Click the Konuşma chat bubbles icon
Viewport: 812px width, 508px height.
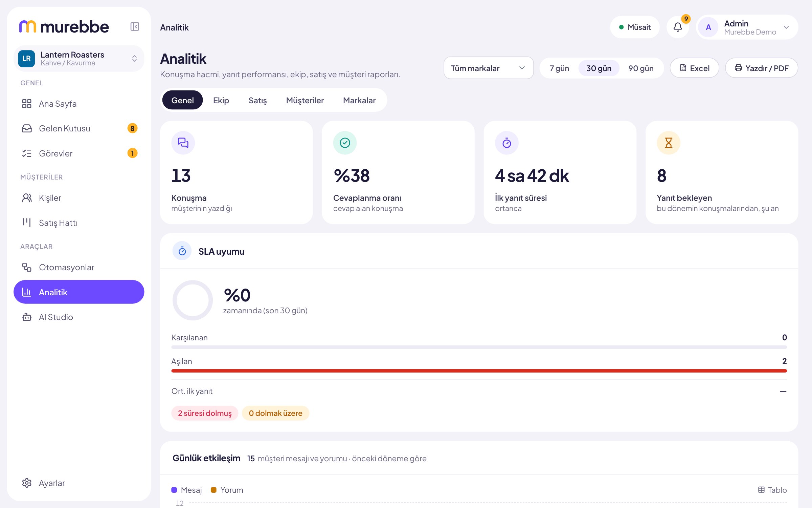pyautogui.click(x=183, y=143)
